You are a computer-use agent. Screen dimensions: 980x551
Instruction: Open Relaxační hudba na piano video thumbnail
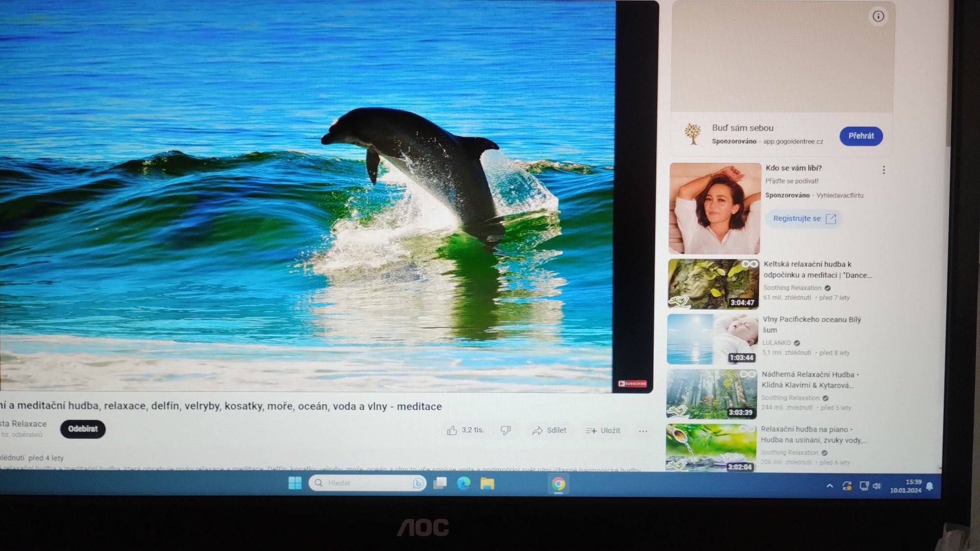710,447
